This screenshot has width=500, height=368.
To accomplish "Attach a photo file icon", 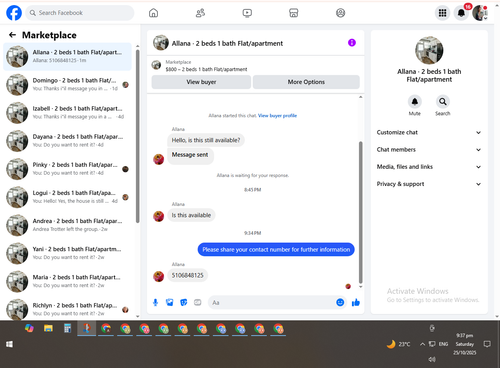I will click(x=170, y=302).
